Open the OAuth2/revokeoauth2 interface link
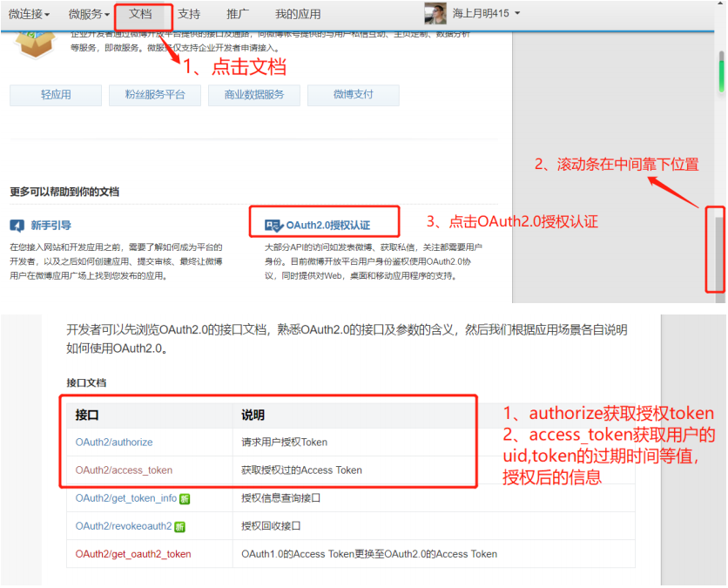 tap(124, 526)
